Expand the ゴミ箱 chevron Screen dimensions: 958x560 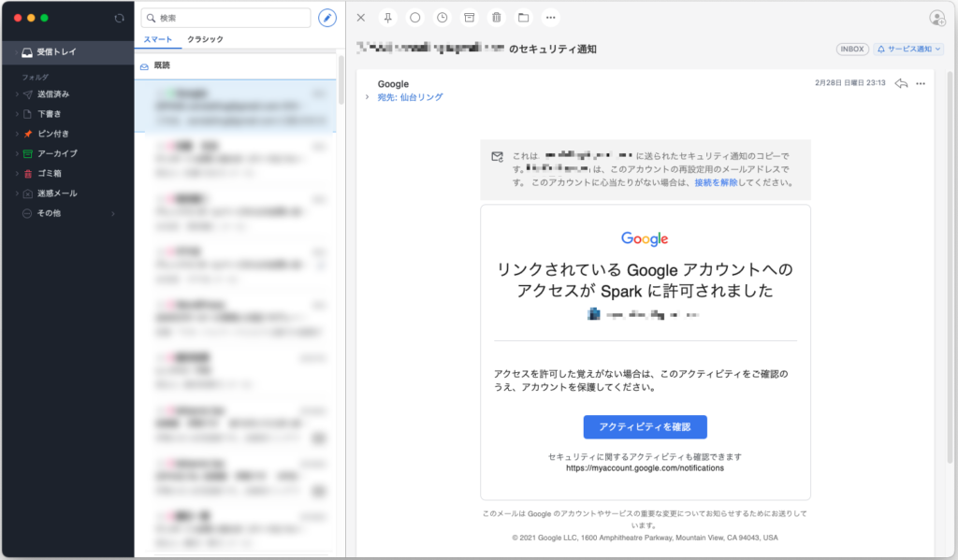tap(17, 174)
